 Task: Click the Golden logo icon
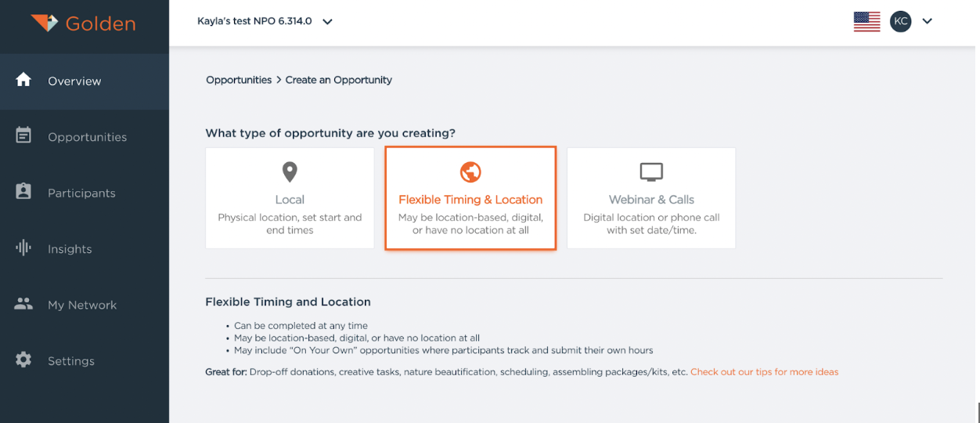[45, 23]
